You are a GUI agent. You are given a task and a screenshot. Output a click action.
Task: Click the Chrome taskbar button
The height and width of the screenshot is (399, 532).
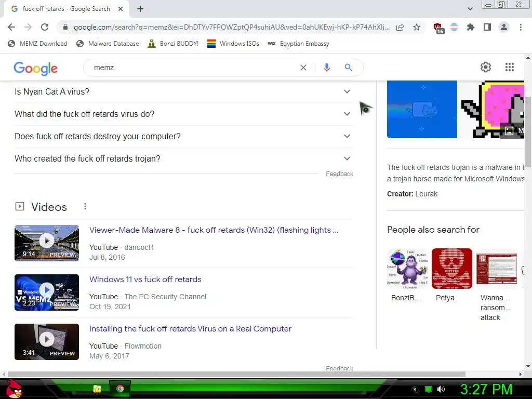(120, 389)
